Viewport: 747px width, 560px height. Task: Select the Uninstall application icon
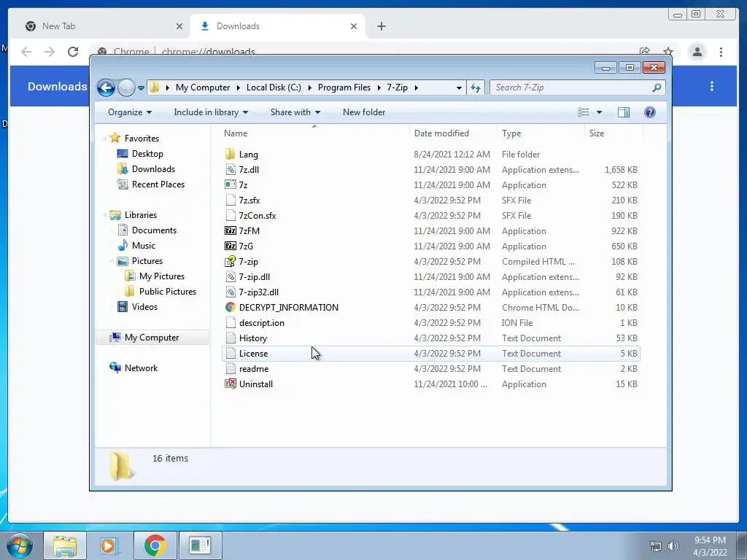pos(230,384)
